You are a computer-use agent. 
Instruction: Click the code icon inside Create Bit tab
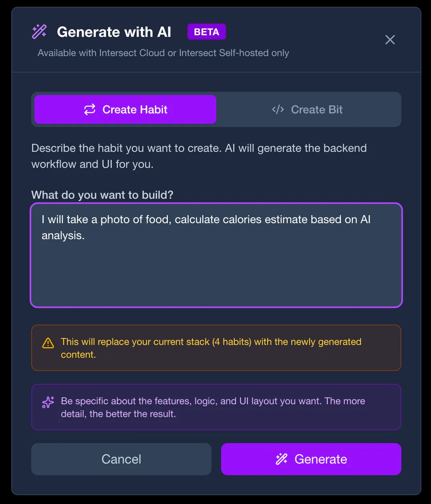278,109
